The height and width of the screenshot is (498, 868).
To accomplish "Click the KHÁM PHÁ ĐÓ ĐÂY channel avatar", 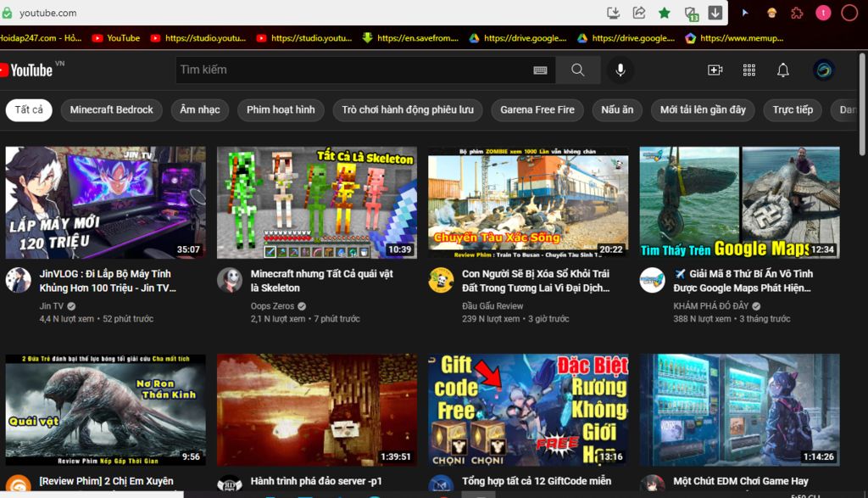I will [x=652, y=280].
